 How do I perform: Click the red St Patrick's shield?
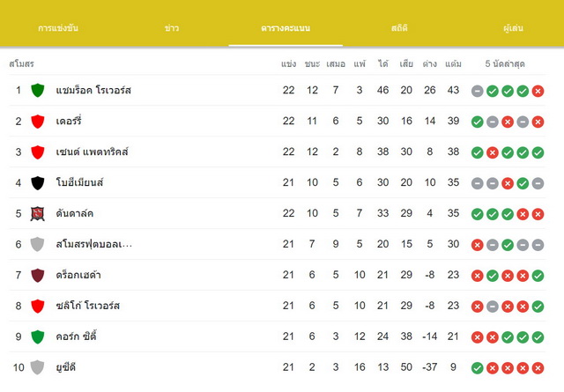pos(38,152)
